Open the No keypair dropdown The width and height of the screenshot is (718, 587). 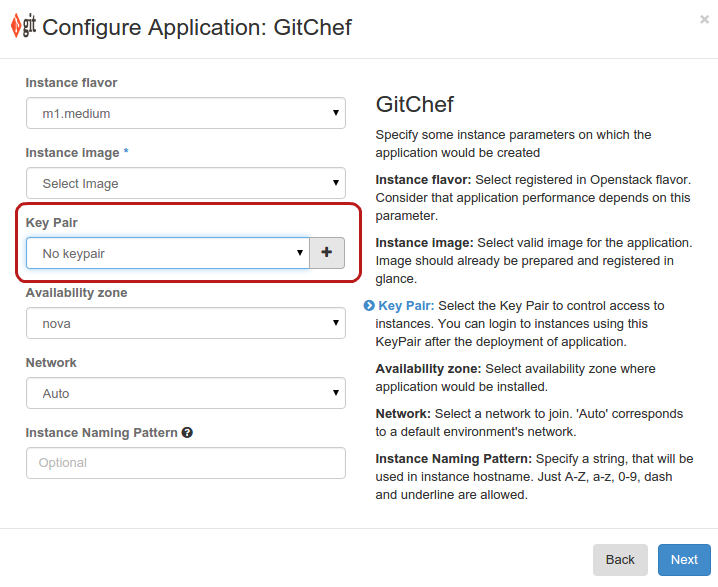168,253
